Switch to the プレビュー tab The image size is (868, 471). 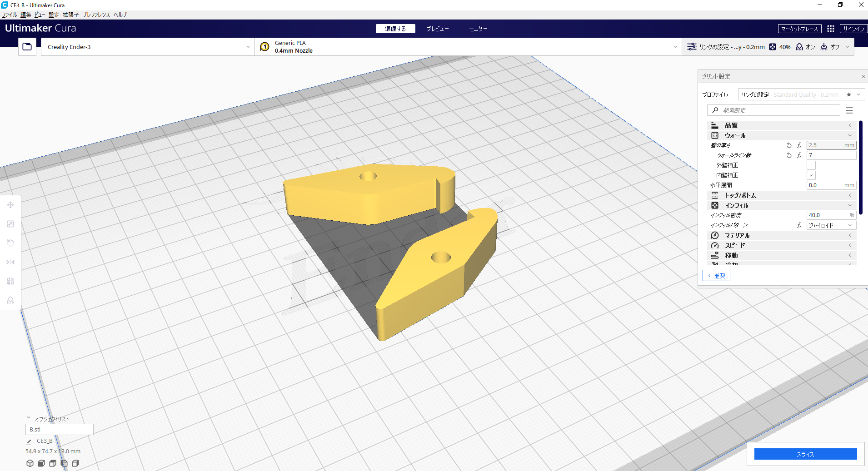coord(437,29)
